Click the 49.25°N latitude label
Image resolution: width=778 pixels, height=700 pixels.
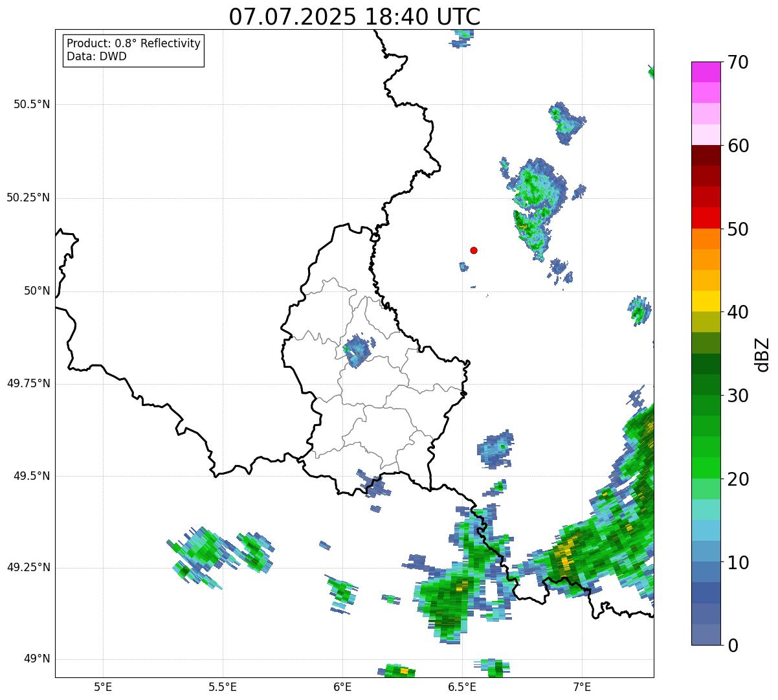point(28,567)
